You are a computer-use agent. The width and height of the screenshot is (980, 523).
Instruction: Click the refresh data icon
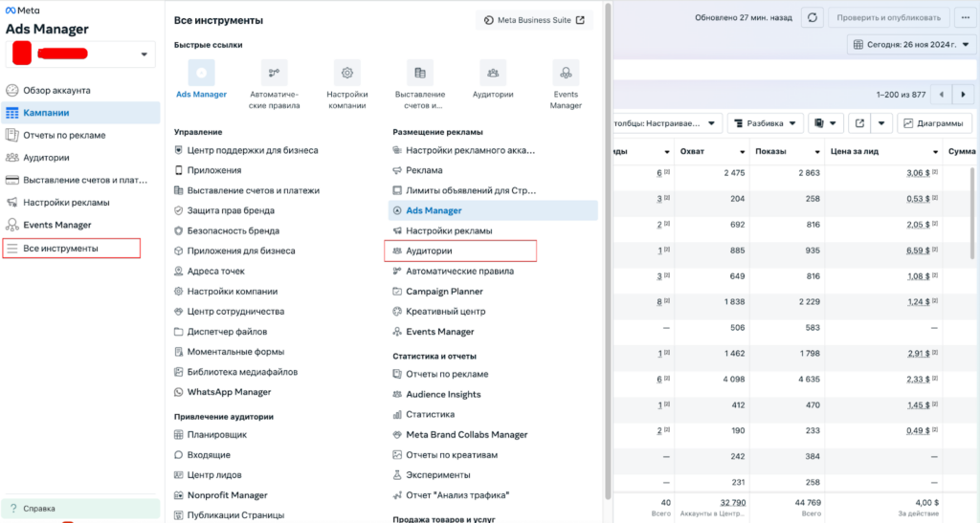tap(812, 17)
